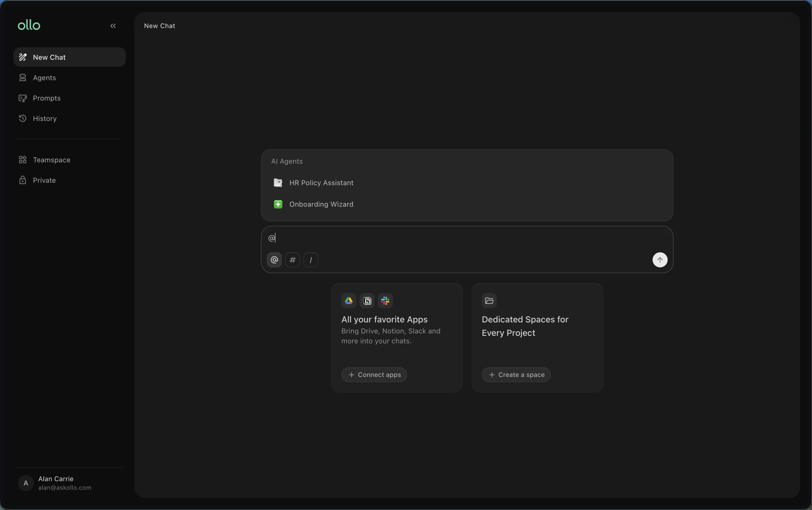Click HR Policy Assistant document icon
This screenshot has height=510, width=812.
click(278, 183)
